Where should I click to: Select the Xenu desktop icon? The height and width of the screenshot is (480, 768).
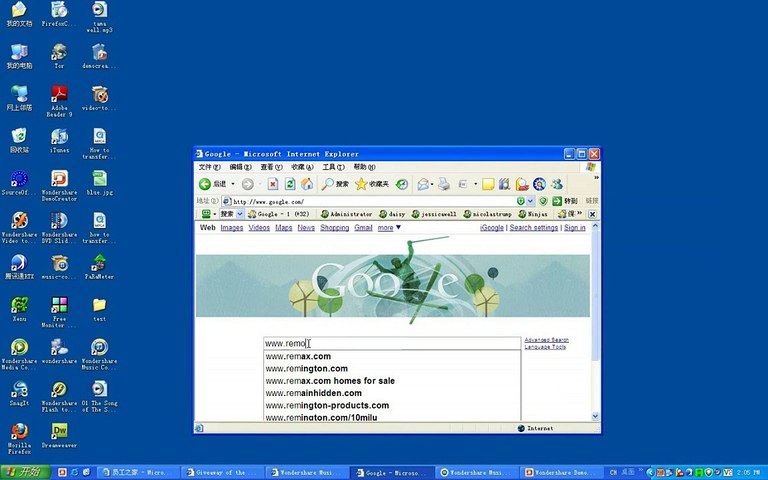tap(19, 309)
